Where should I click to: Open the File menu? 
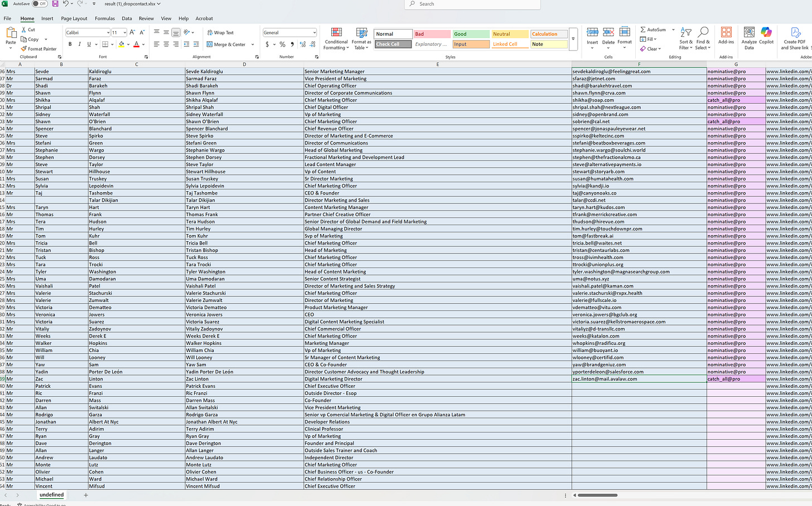(8, 18)
